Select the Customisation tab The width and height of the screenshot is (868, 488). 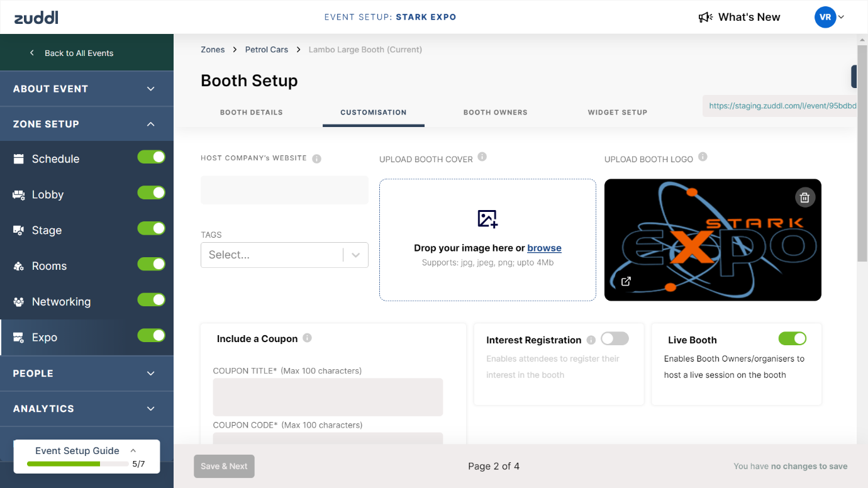pos(374,113)
